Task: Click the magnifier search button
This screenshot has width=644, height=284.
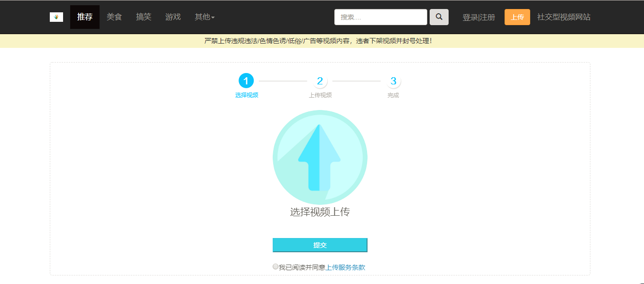Action: 439,17
